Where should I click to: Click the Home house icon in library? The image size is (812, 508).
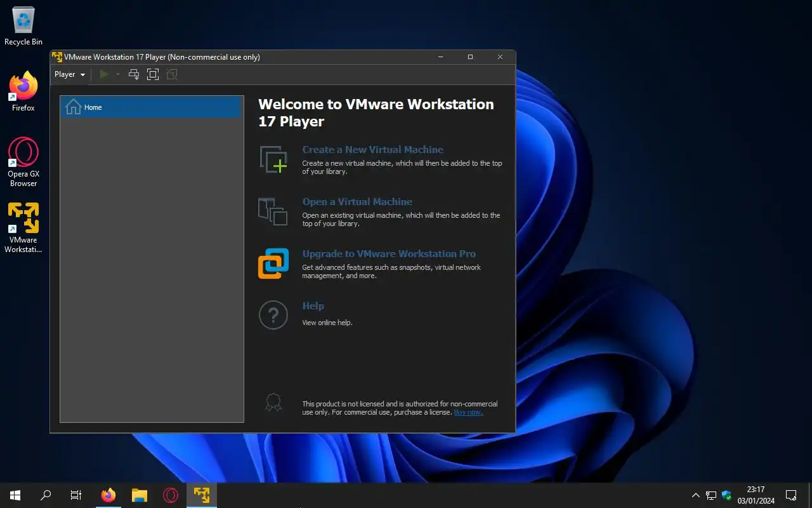[x=74, y=107]
